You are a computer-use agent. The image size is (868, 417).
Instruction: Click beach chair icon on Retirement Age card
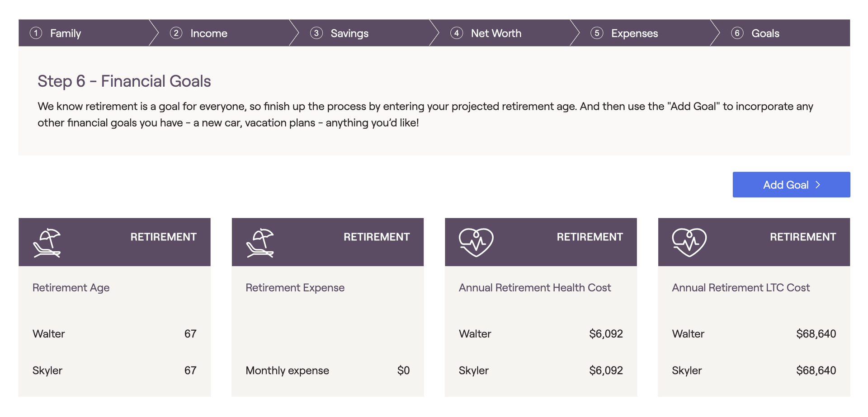pos(47,243)
